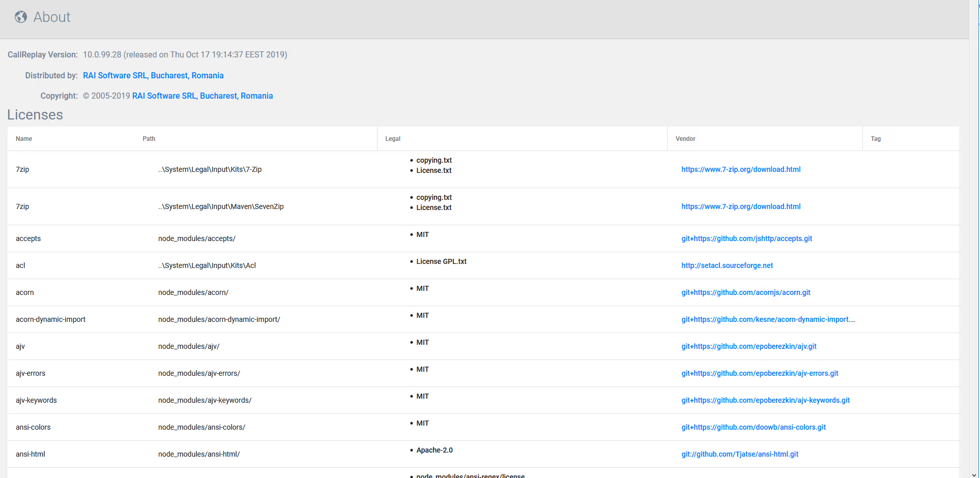Click path node_modules/accepts/
This screenshot has width=980, height=478.
pyautogui.click(x=197, y=238)
